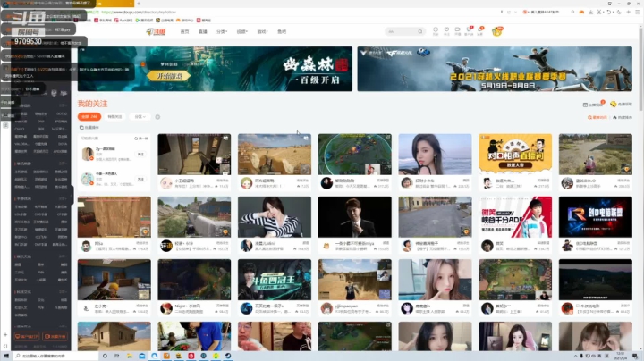Open the 幽森林 一百级开启 banner
Screen dimensions: 644x361
coord(215,69)
